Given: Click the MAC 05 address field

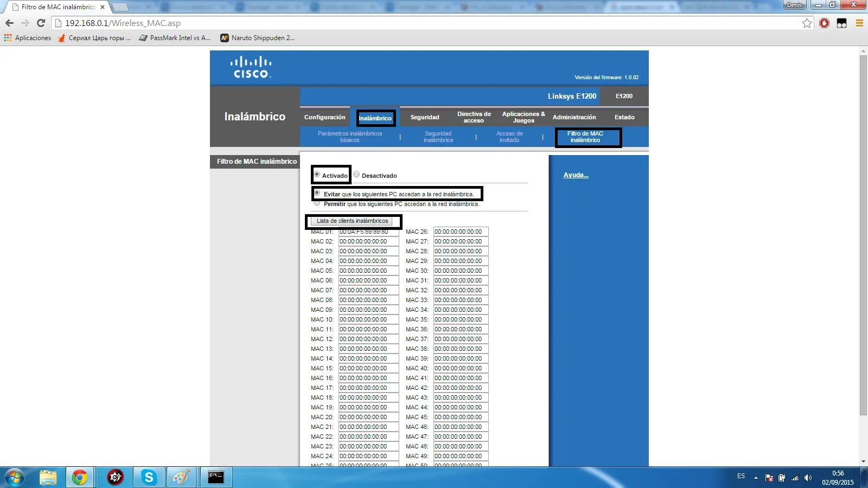Looking at the screenshot, I should pyautogui.click(x=369, y=271).
